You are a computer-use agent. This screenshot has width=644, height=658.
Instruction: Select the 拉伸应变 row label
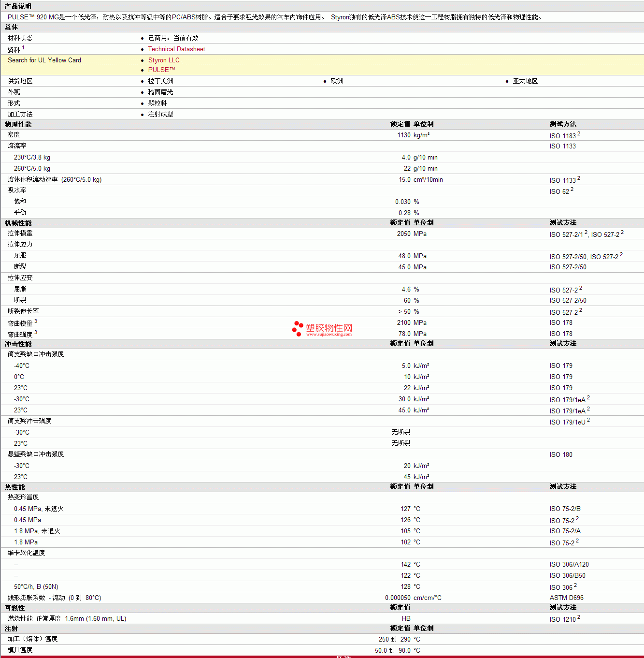coord(20,278)
